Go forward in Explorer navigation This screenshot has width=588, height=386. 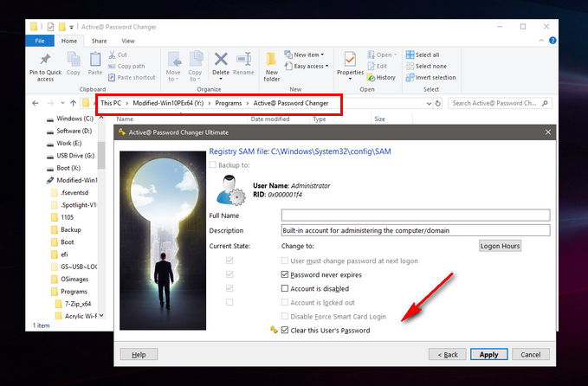[50, 103]
